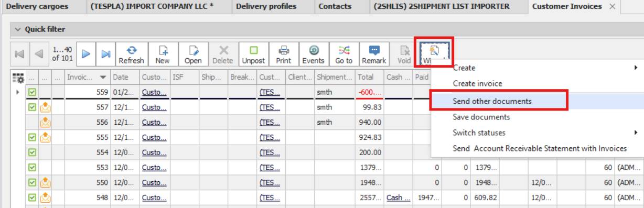Add a Remark to the invoice
The width and height of the screenshot is (644, 208).
[374, 54]
